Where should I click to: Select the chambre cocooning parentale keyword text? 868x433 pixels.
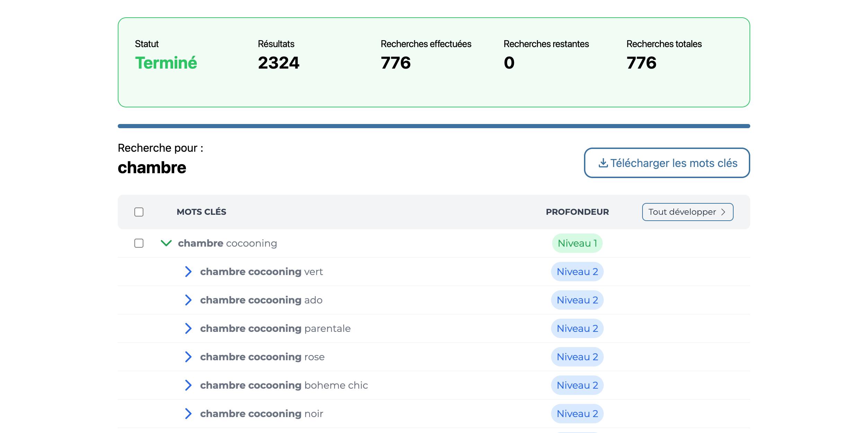tap(275, 328)
